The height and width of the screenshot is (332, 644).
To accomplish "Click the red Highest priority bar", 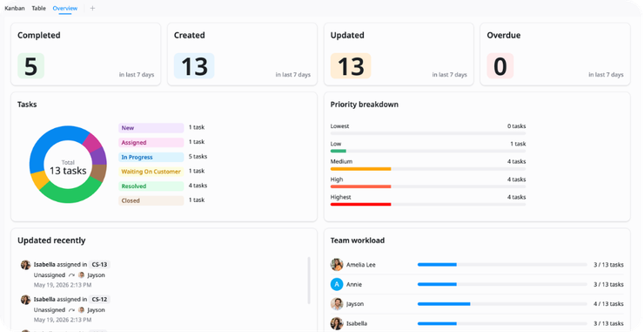I will [x=360, y=205].
